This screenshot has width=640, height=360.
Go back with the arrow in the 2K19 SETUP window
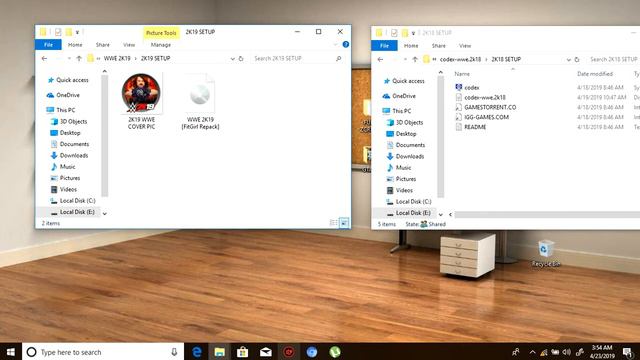tap(44, 59)
